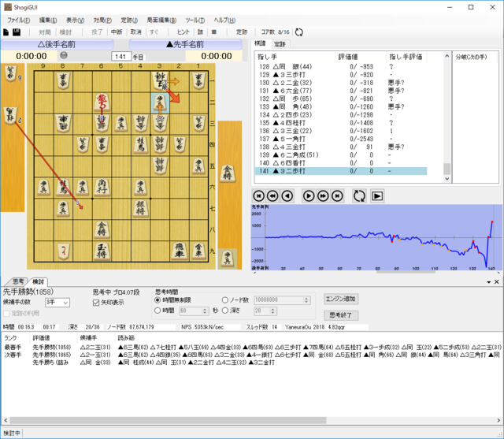The image size is (504, 439).
Task: Click the highlighted pawn on square 3二
Action: point(160,102)
